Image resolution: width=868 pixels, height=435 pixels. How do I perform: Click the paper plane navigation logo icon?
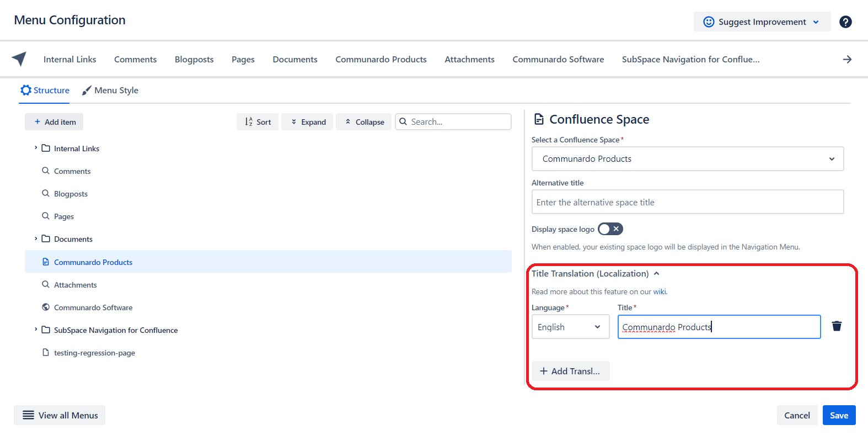click(x=19, y=59)
